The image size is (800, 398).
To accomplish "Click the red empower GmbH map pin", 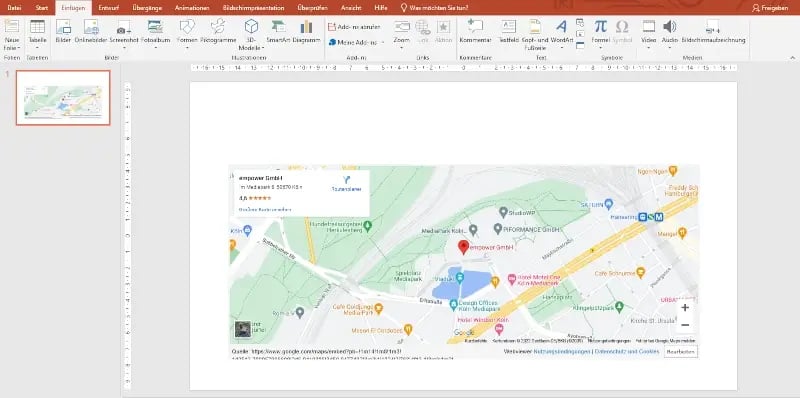I will (x=463, y=247).
